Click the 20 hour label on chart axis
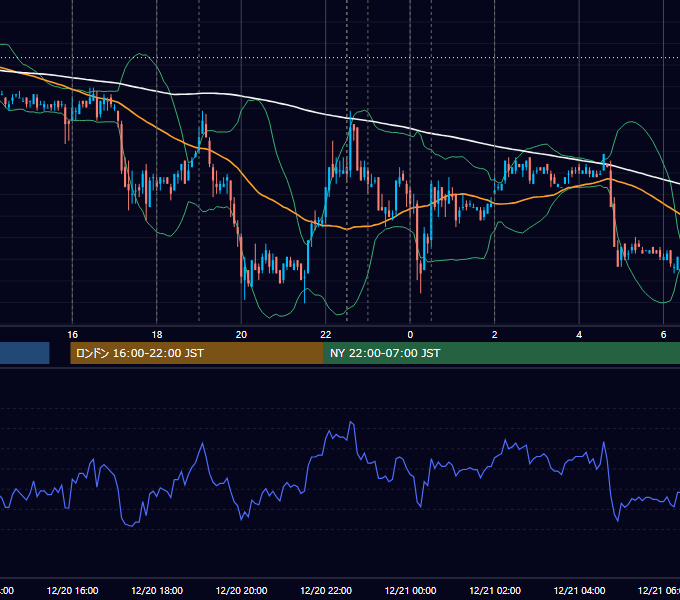 coord(241,335)
